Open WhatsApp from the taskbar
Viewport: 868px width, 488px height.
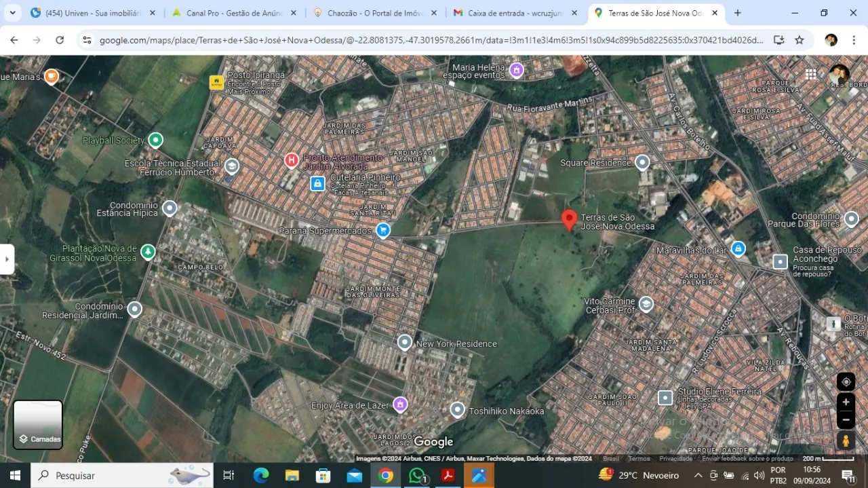[x=416, y=476]
